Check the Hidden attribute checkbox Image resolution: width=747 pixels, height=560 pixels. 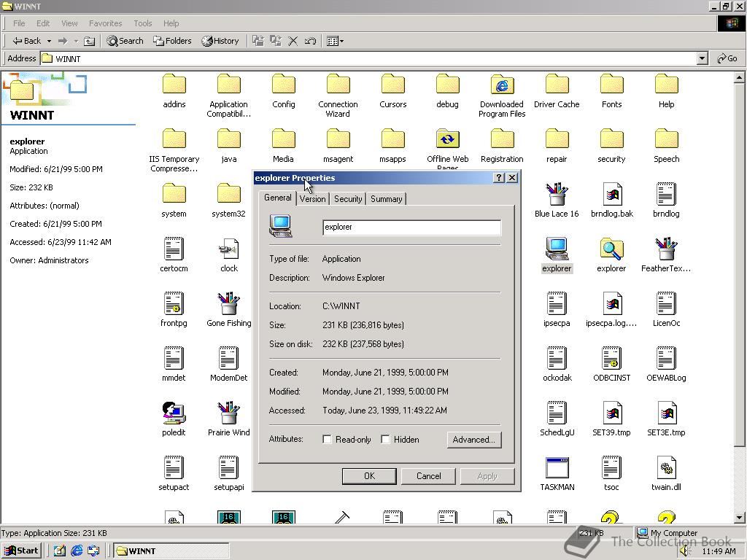[x=385, y=440]
